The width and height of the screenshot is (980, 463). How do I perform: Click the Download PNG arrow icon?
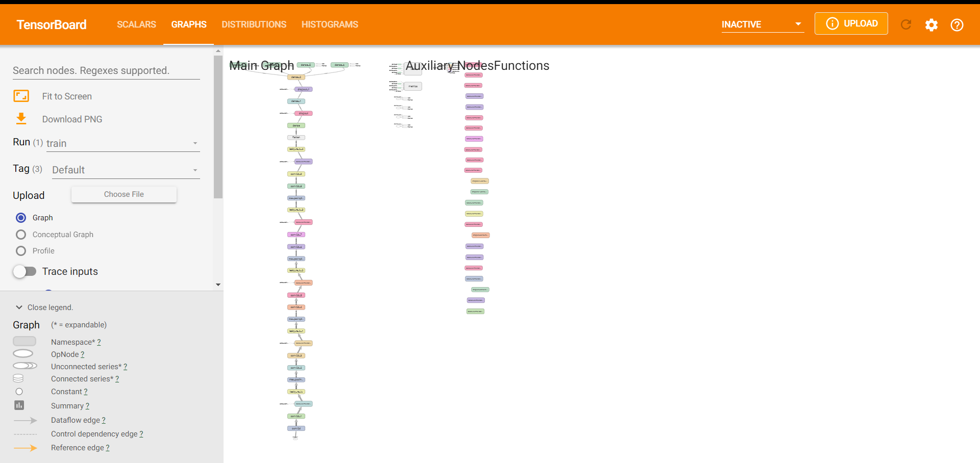(21, 119)
